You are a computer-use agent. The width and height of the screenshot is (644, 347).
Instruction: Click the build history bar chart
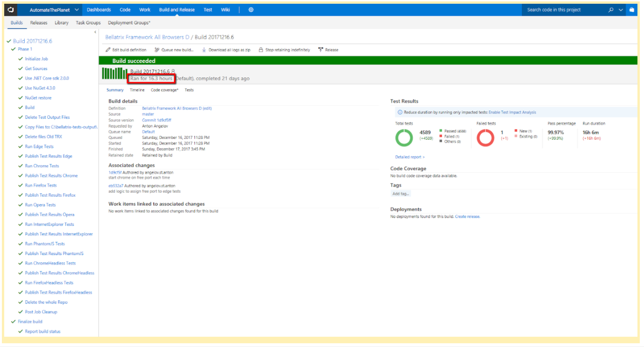coord(115,73)
